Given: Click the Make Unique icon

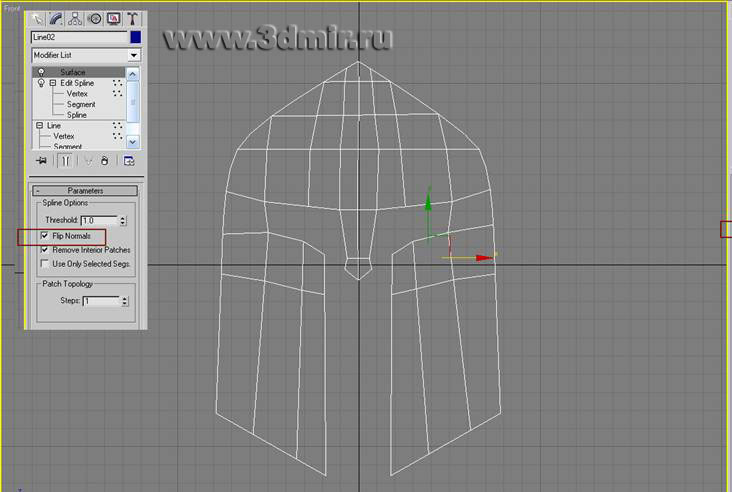Looking at the screenshot, I should click(x=88, y=162).
